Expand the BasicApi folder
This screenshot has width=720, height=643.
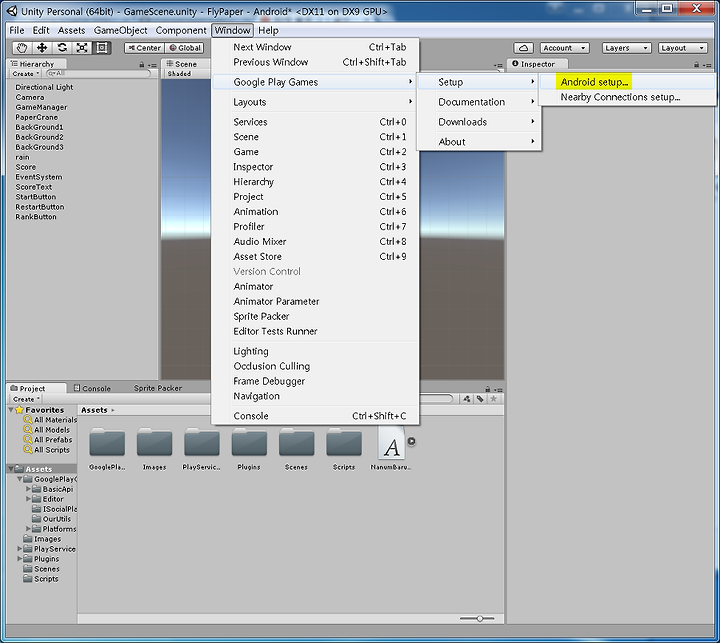coord(28,489)
